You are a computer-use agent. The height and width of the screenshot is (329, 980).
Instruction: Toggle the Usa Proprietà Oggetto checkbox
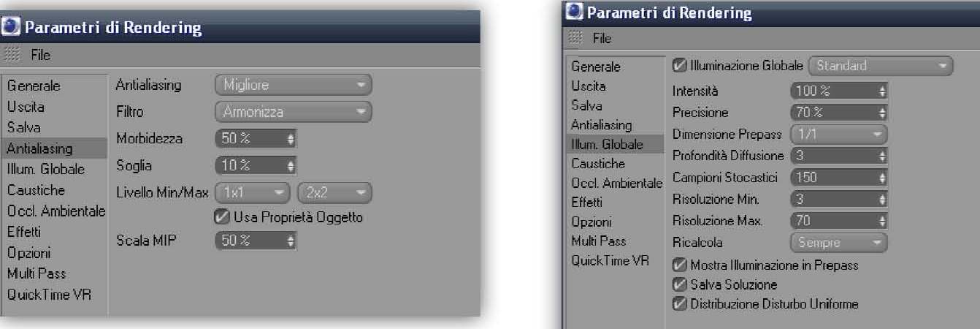click(x=221, y=217)
